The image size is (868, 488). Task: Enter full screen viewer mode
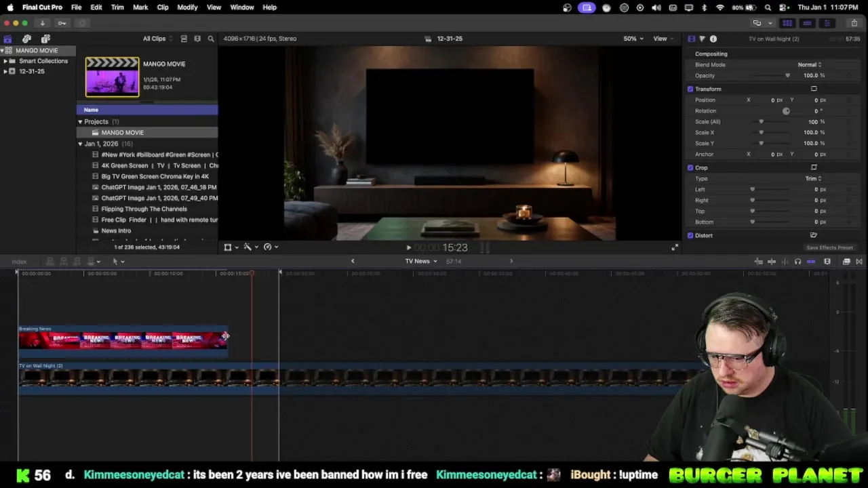tap(675, 247)
